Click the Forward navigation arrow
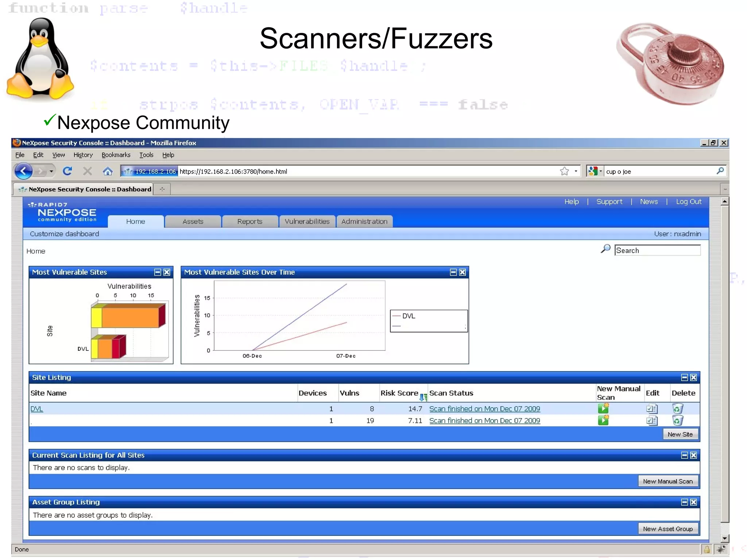The height and width of the screenshot is (560, 747). pyautogui.click(x=40, y=171)
